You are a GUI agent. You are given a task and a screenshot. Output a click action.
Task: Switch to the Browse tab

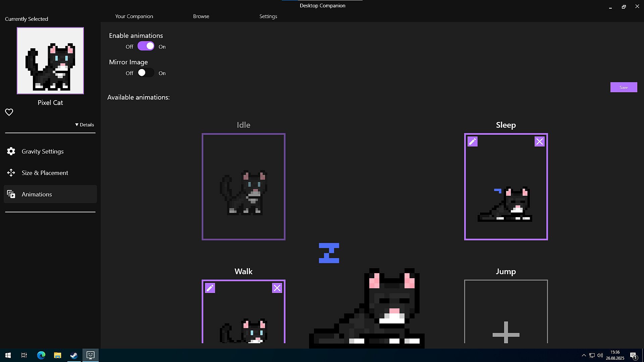[x=201, y=16]
